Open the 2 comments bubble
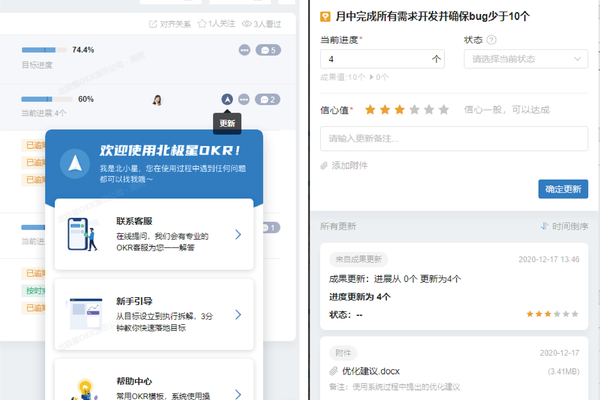The image size is (600, 400). click(267, 100)
